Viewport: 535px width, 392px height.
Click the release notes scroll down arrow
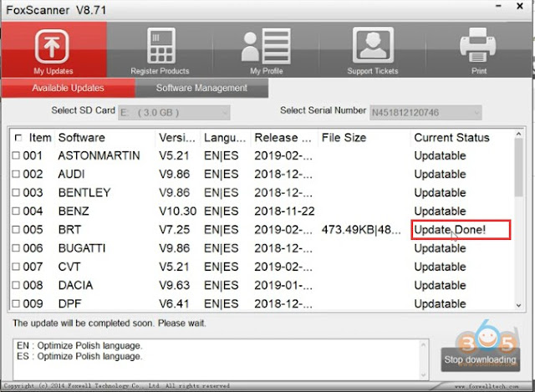[423, 375]
